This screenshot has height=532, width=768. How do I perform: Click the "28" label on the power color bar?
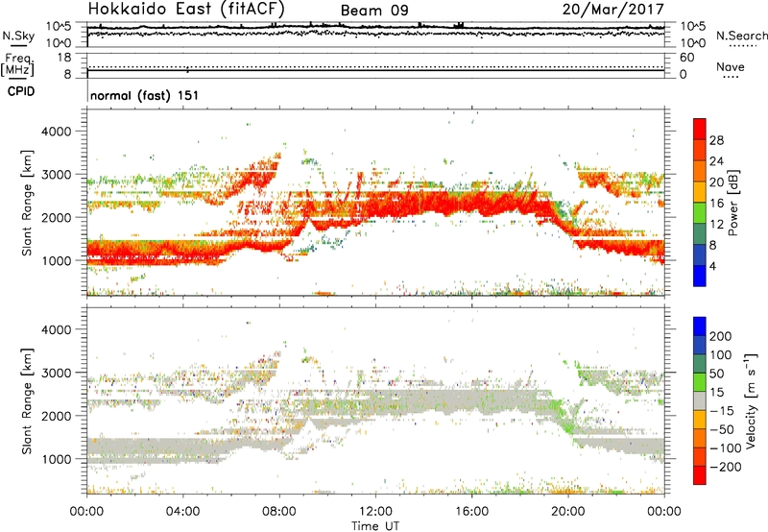(x=716, y=140)
